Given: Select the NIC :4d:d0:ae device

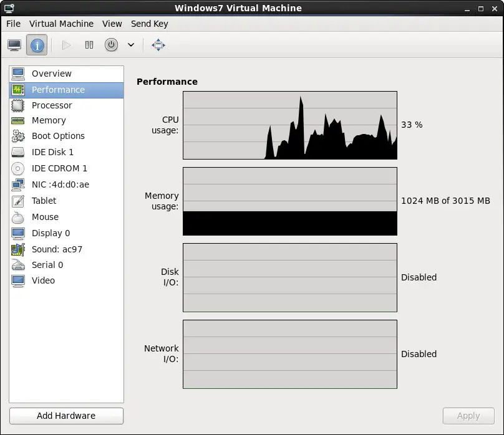Looking at the screenshot, I should [x=59, y=184].
